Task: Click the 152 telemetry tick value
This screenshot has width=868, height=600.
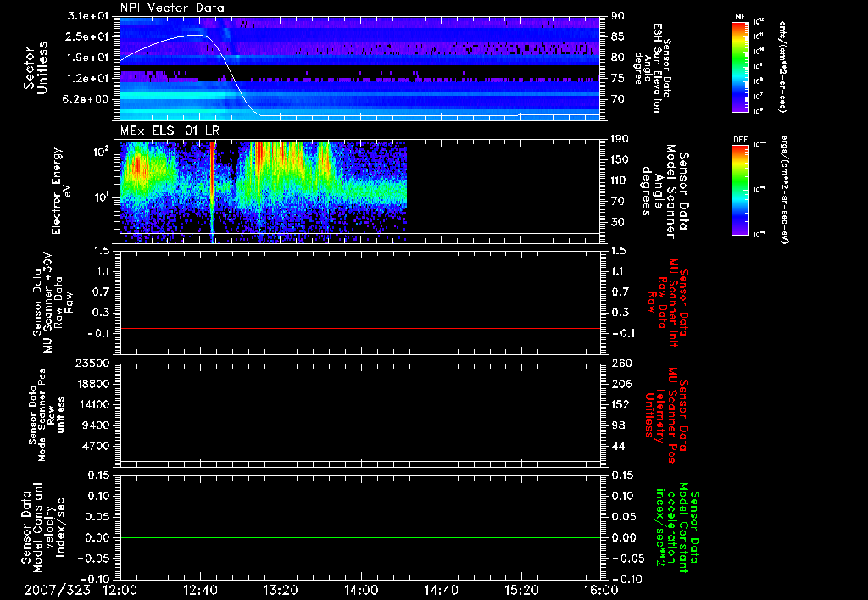Action: click(x=620, y=404)
